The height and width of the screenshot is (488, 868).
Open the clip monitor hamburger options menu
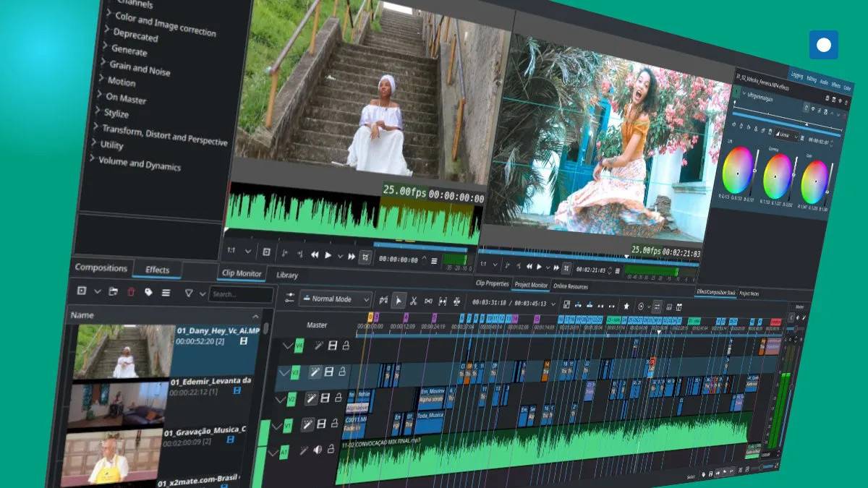click(x=434, y=260)
